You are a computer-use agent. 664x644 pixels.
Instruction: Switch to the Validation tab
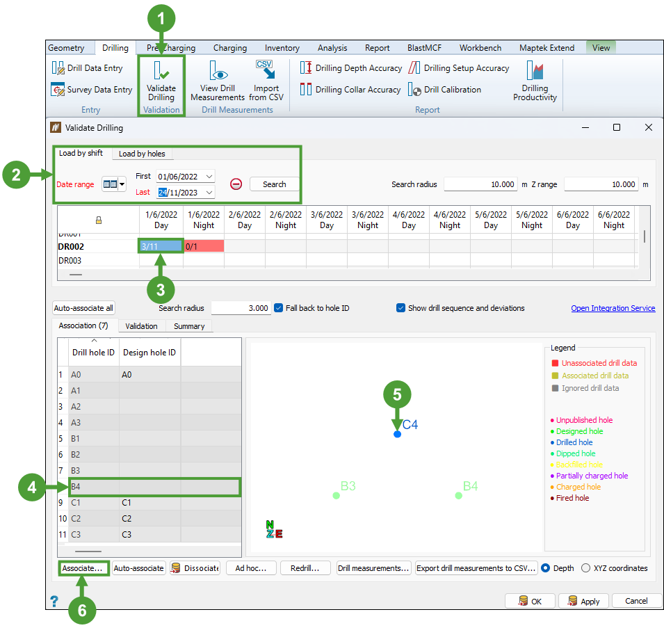click(141, 326)
